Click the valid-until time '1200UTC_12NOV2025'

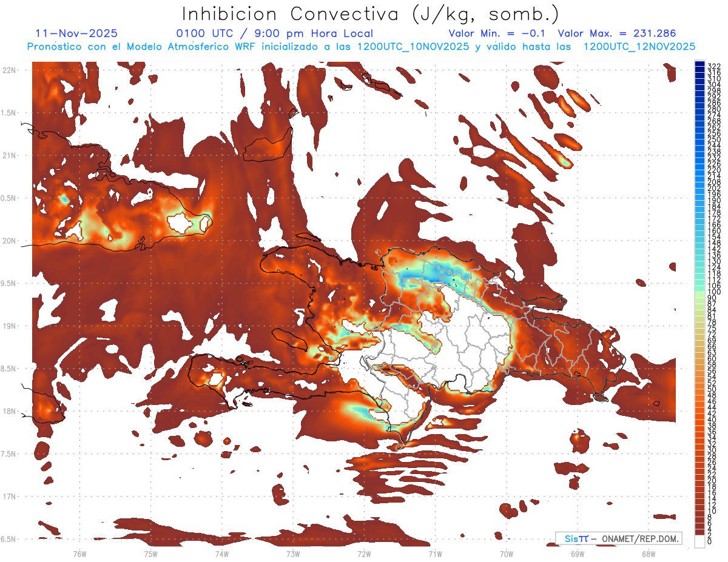click(x=639, y=47)
